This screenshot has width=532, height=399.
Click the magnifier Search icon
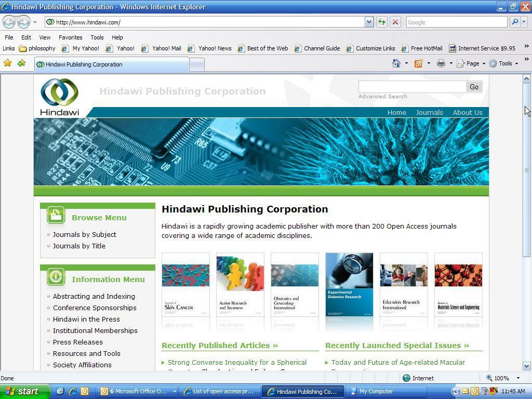[x=515, y=22]
